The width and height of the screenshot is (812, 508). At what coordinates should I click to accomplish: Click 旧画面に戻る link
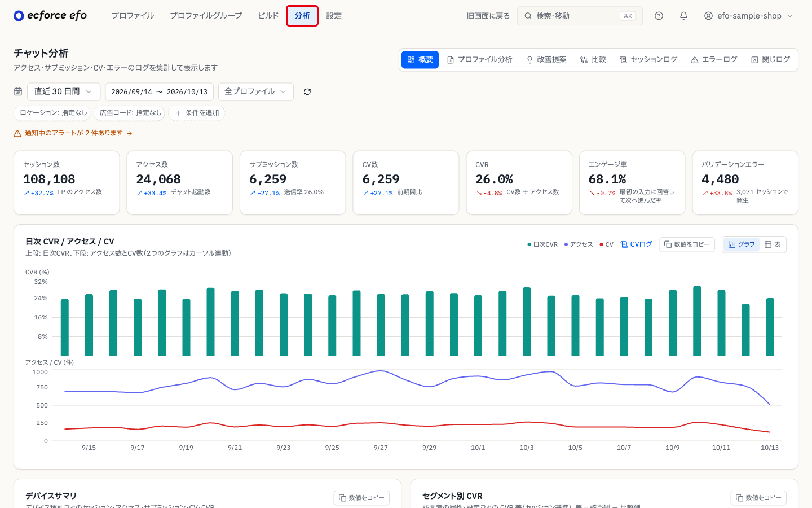488,16
